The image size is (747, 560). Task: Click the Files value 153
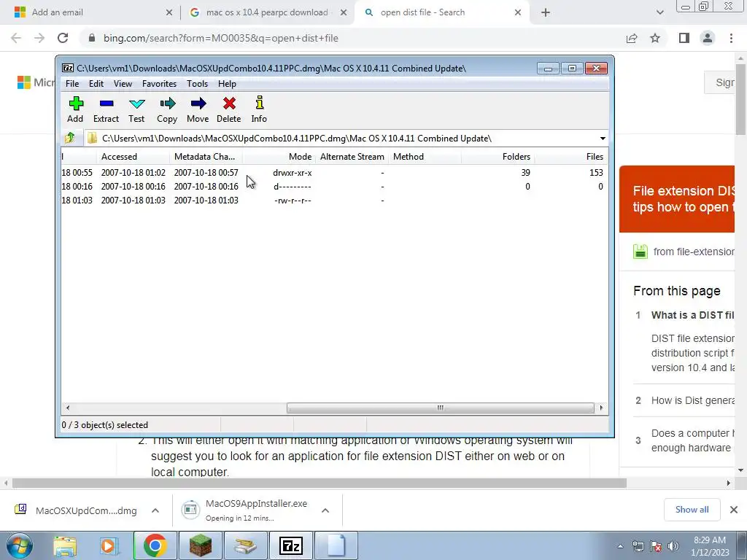pos(596,173)
